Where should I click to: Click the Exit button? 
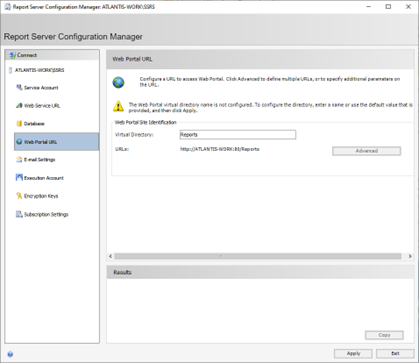pyautogui.click(x=395, y=353)
